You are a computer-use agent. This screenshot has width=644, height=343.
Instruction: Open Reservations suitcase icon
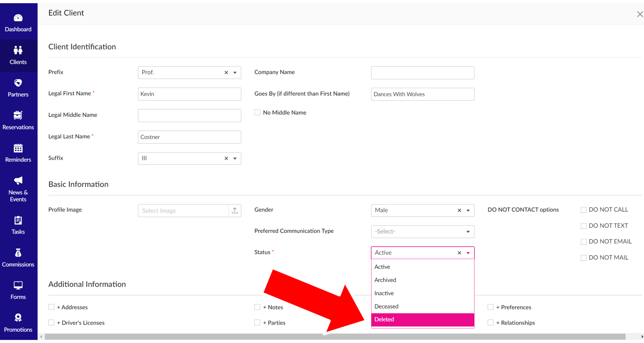(x=18, y=115)
